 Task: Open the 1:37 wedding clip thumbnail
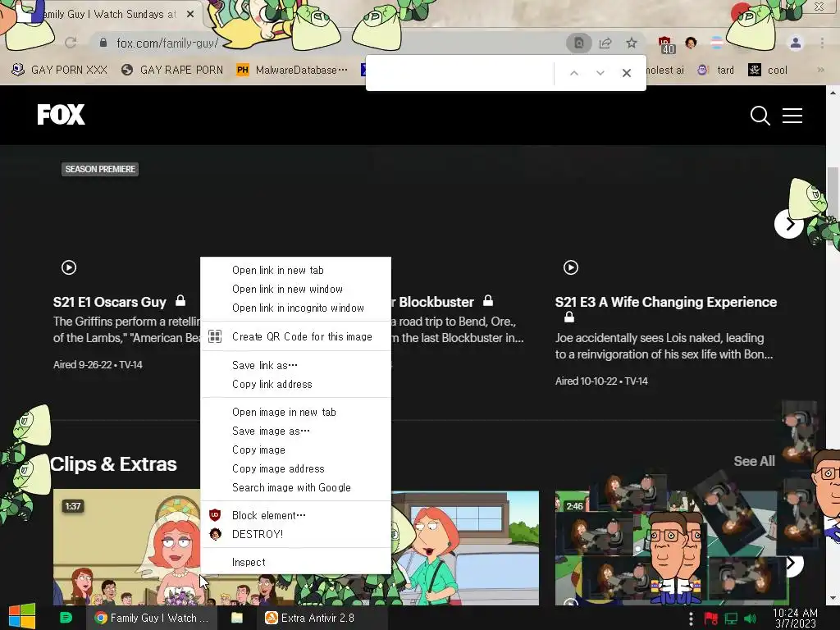click(127, 547)
